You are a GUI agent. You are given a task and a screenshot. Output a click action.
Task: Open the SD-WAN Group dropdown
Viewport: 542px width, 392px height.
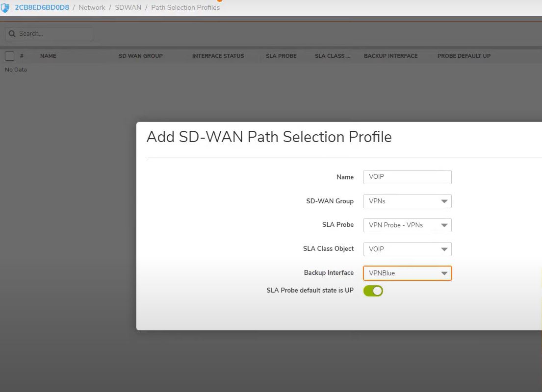coord(407,201)
